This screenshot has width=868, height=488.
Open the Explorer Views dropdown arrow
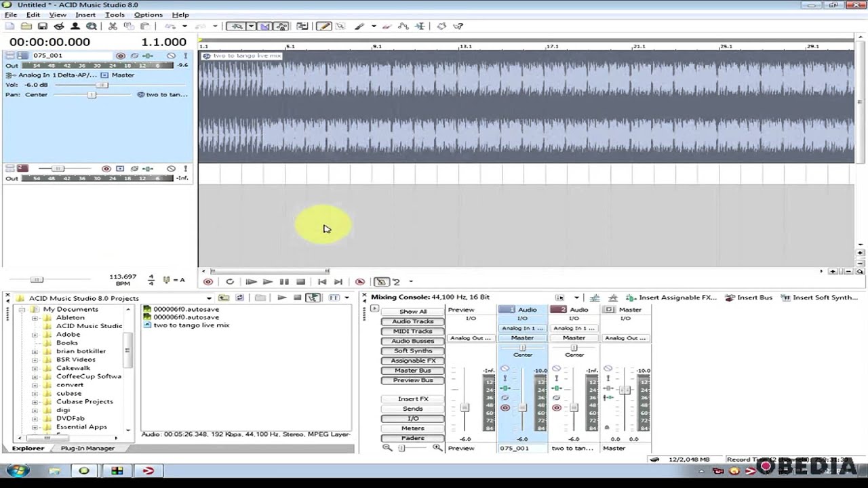point(347,298)
